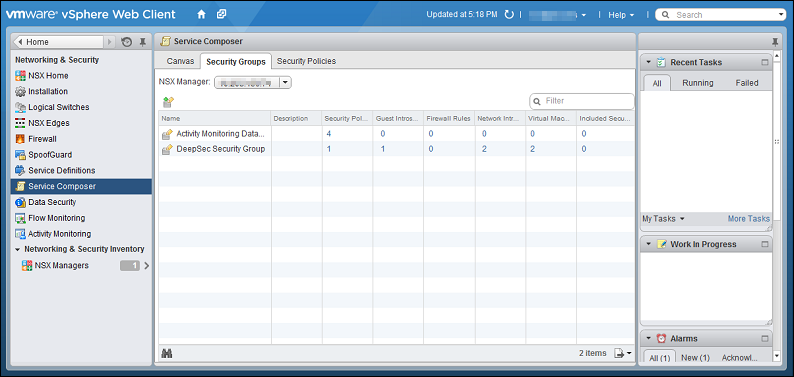Maximize the Work In Progress panel

coord(765,244)
